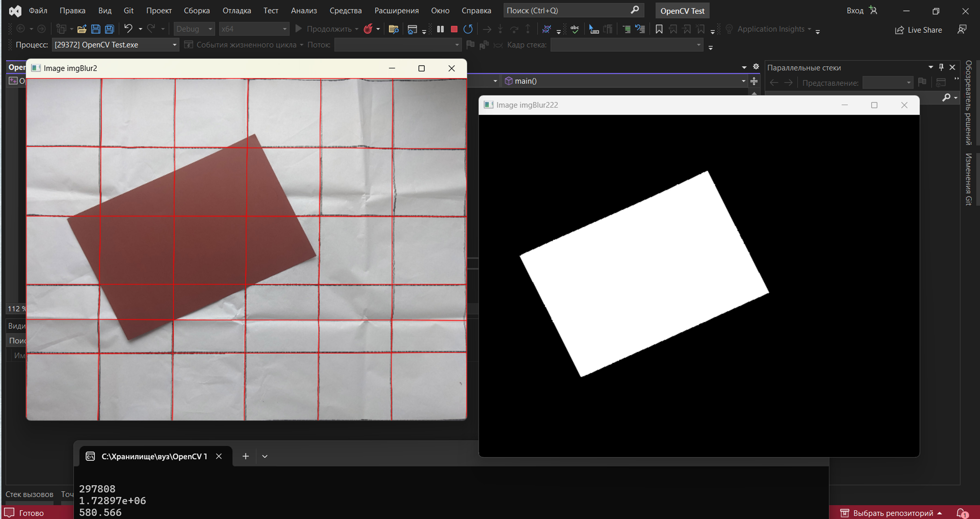Open the browser link window icon
The height and width of the screenshot is (519, 980).
click(x=412, y=29)
